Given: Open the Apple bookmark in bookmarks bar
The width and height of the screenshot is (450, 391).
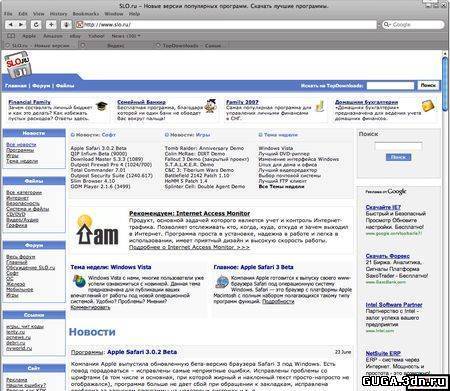Looking at the screenshot, I should coord(29,36).
